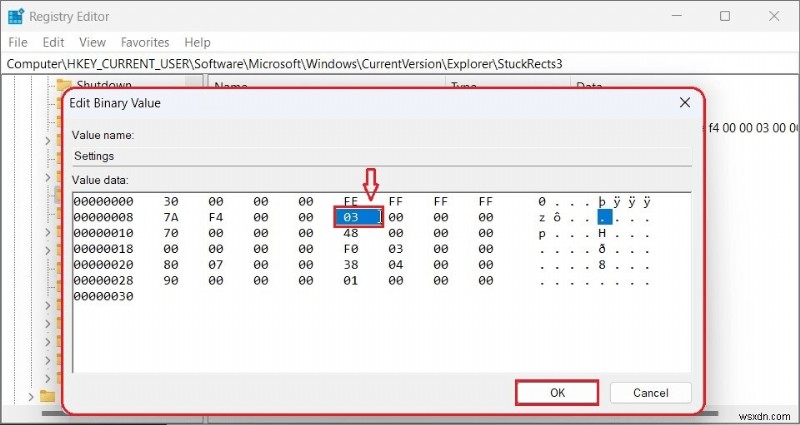Click the Registry Editor app icon
Screen dimensions: 800x425
pyautogui.click(x=16, y=17)
